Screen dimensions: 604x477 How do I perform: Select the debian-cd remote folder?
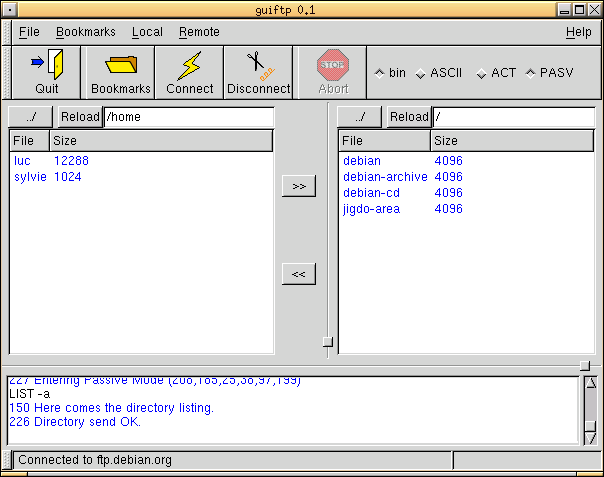point(371,193)
